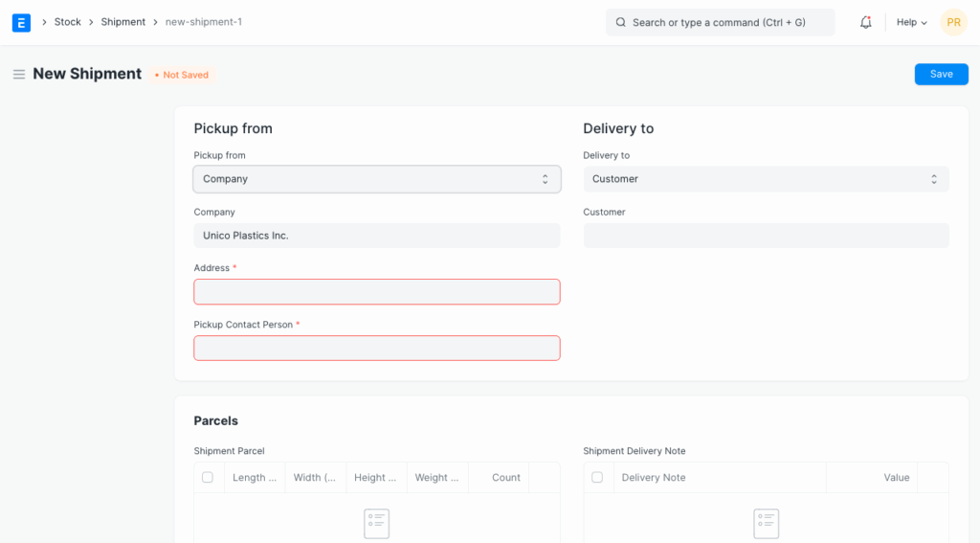Open the Delivery to dropdown
Viewport: 980px width, 543px height.
pyautogui.click(x=766, y=179)
